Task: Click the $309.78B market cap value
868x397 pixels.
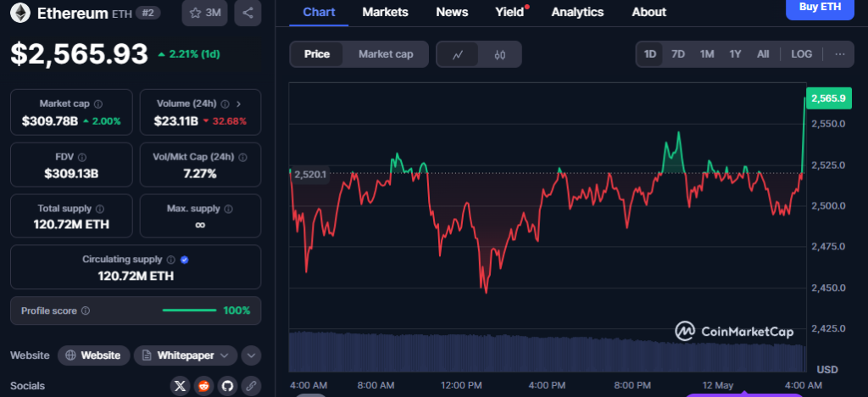Action: tap(50, 121)
